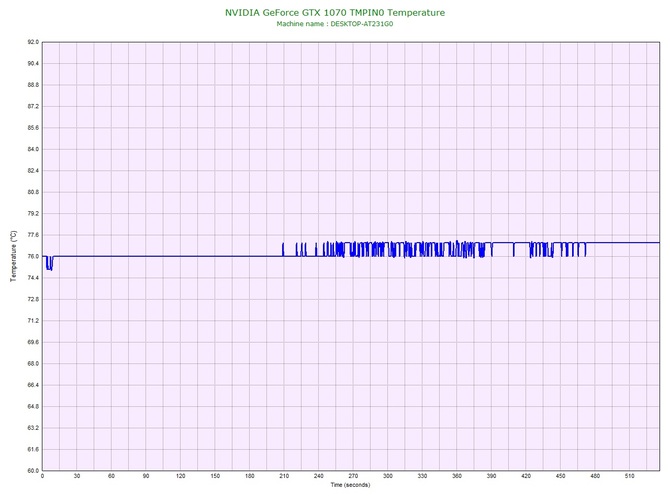Select the 360 seconds time axis label
Viewport: 670px width, 502px height.
(457, 476)
